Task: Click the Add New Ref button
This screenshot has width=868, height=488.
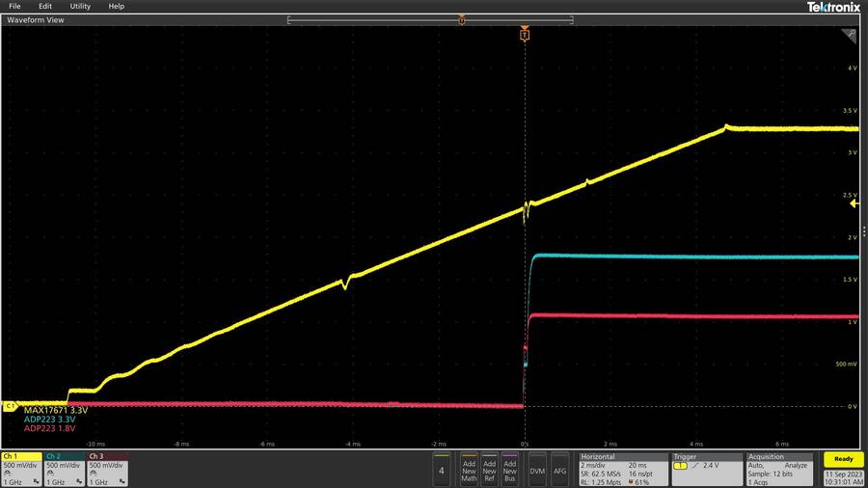Action: 489,469
